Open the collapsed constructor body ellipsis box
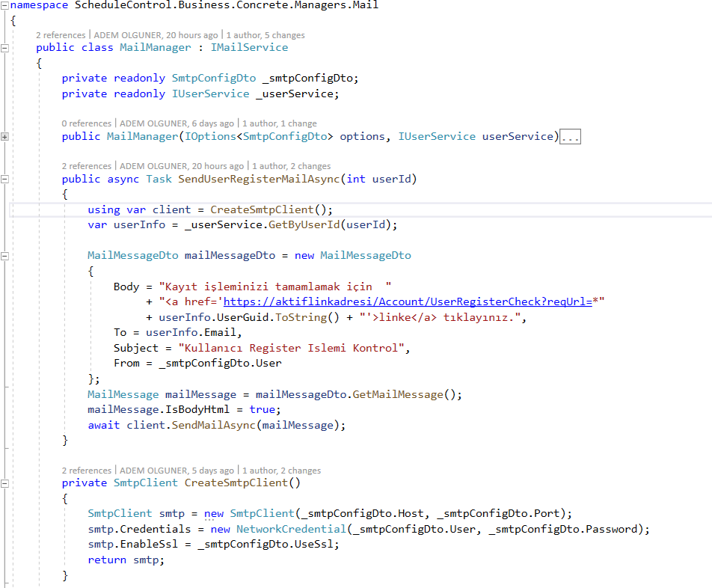Viewport: 712px width, 588px height. tap(570, 137)
